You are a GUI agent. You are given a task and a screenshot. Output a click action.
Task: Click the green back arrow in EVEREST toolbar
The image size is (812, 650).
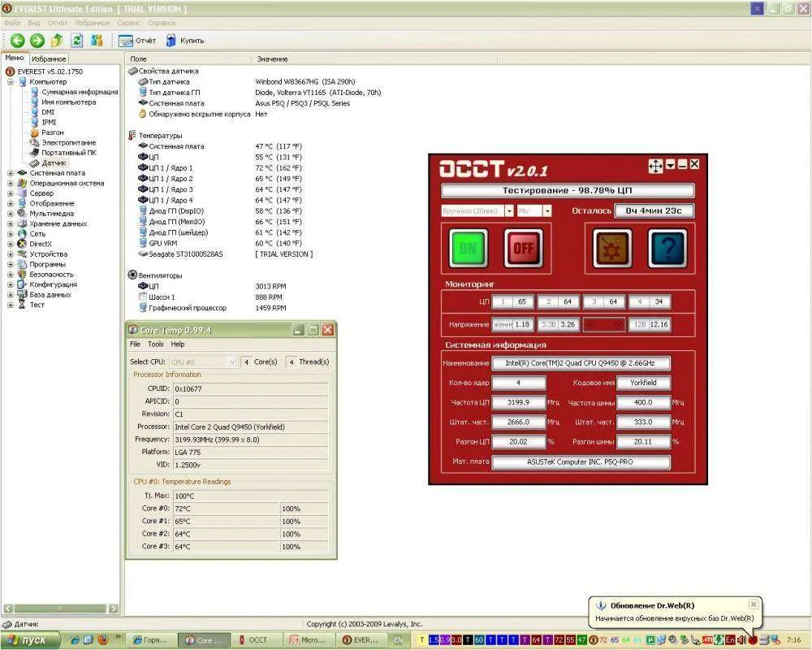17,41
